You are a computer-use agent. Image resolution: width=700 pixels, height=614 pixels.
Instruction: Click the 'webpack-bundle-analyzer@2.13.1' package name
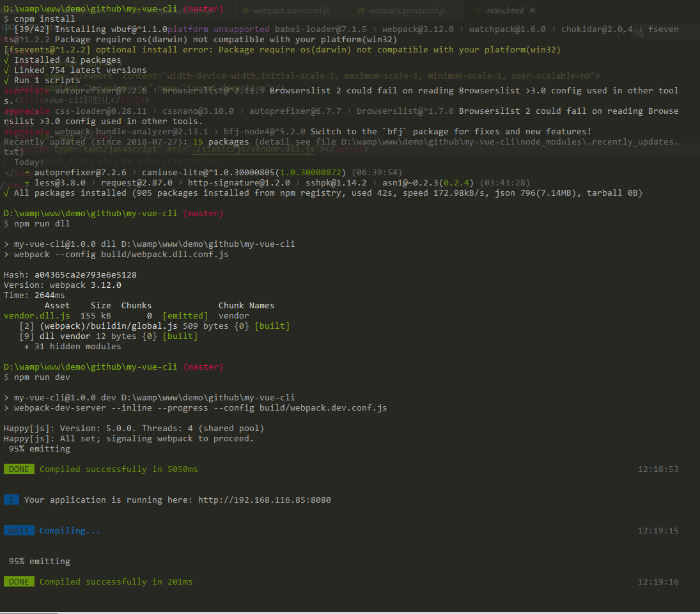[131, 131]
